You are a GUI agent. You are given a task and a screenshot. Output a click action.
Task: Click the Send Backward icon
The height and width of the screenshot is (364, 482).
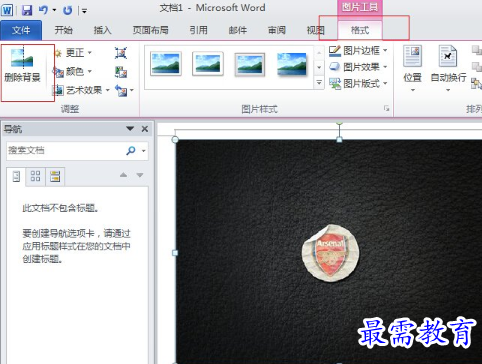[477, 67]
